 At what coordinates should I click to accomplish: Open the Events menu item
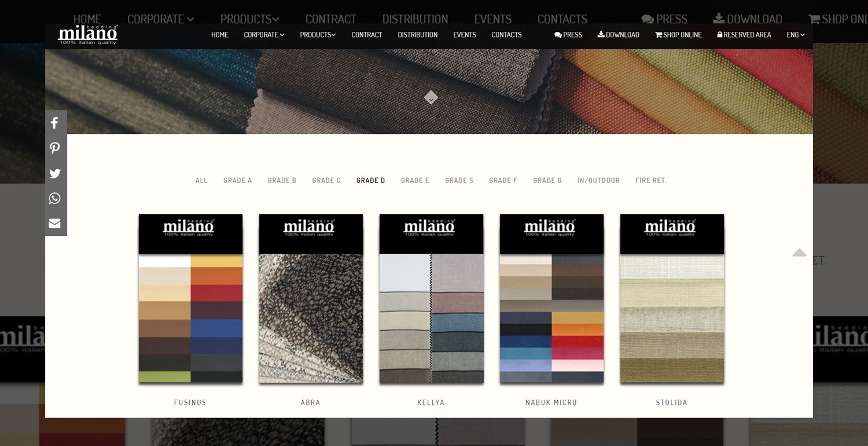tap(465, 35)
